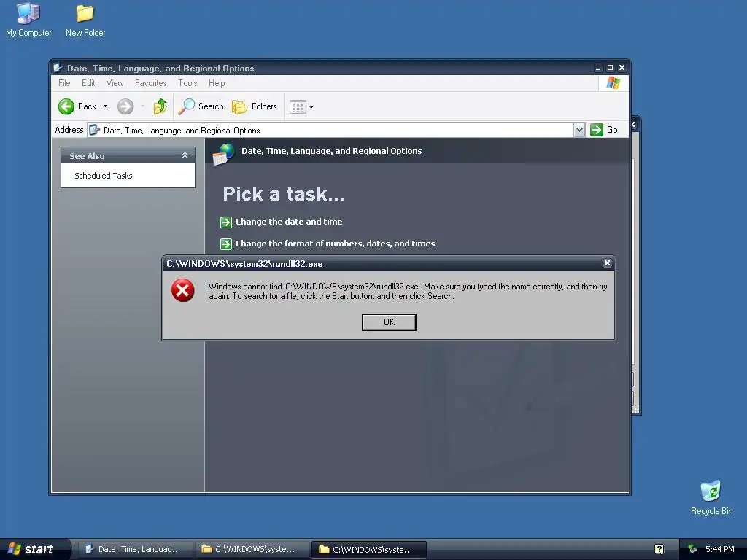The image size is (747, 560).
Task: Expand the Address bar dropdown
Action: [x=578, y=130]
